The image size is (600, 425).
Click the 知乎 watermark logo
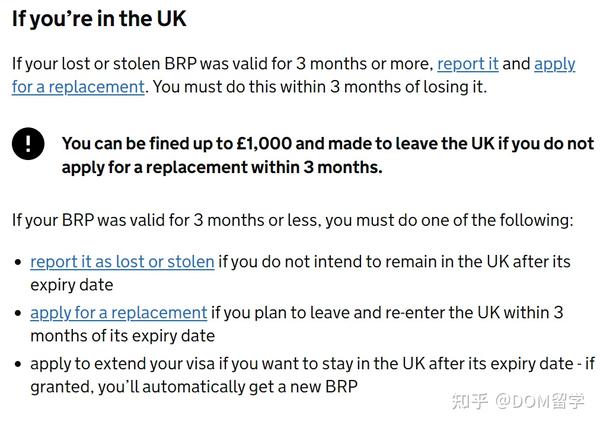469,402
